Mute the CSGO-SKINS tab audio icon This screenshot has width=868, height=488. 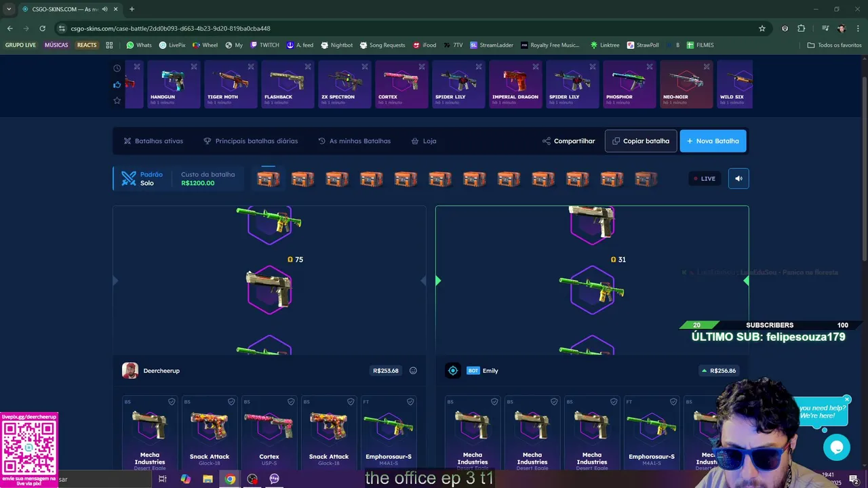105,9
